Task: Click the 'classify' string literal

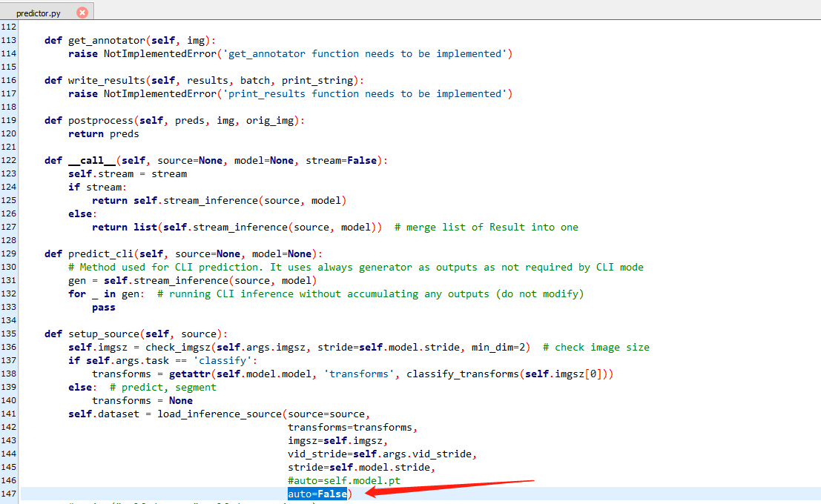Action: tap(221, 360)
